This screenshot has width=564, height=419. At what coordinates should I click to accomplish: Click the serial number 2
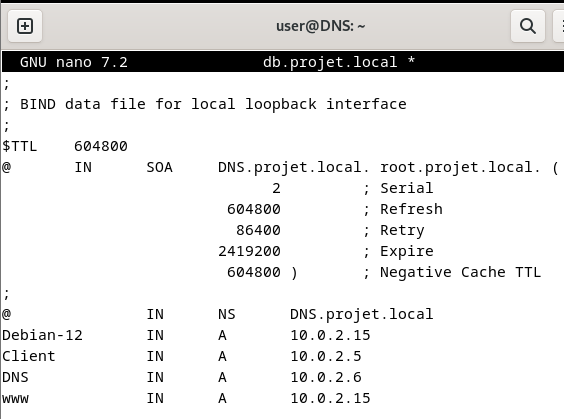pos(276,188)
